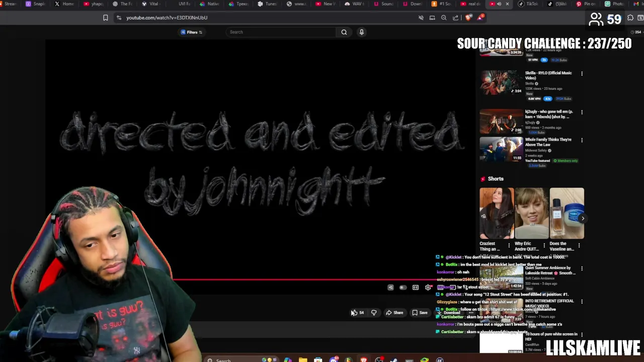This screenshot has height=362, width=644.
Task: Click the YouTube URL in the address bar
Action: tap(167, 18)
